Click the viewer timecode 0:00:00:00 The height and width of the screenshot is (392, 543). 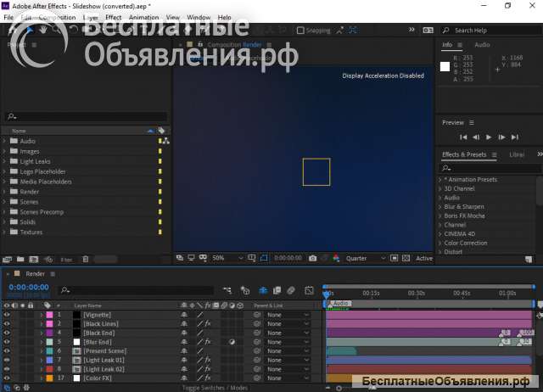click(288, 258)
